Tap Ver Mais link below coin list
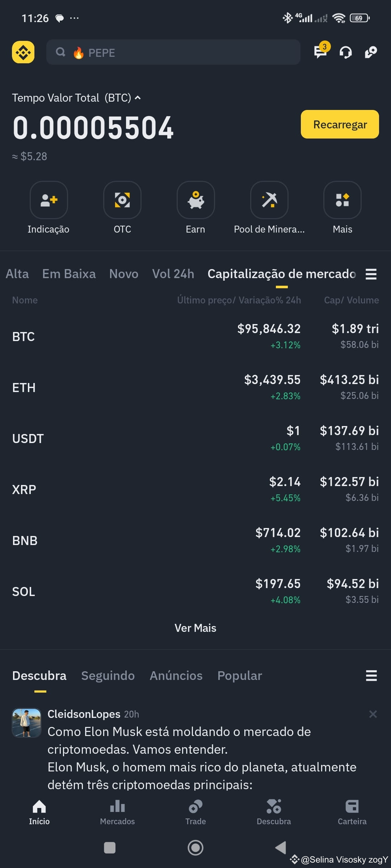Screen dimensions: 391x868 point(195,628)
